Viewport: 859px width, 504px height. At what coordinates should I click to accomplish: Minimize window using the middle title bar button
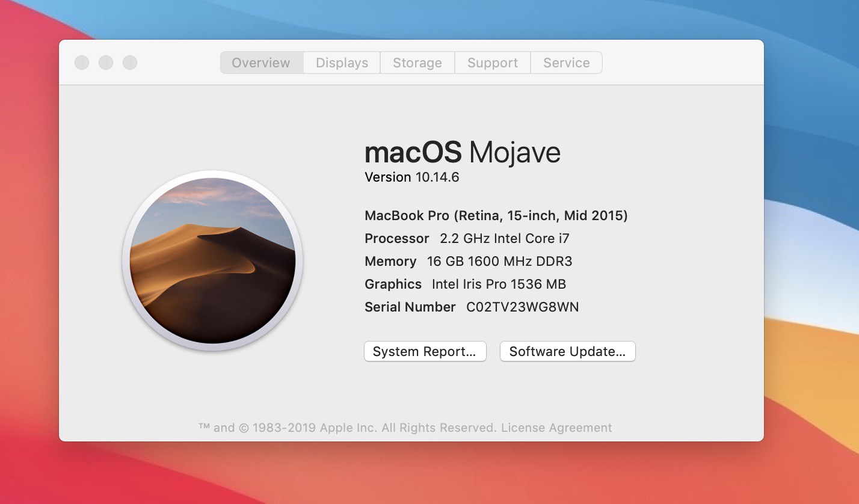(x=106, y=63)
